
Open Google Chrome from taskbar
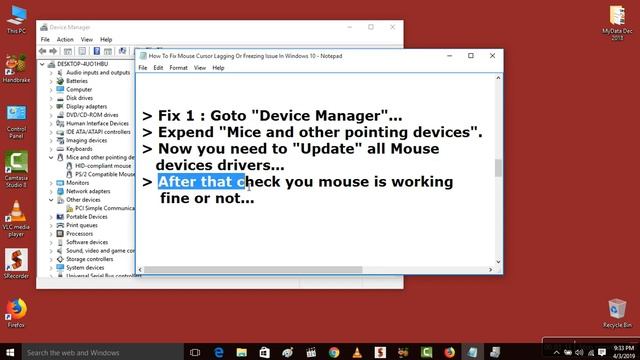[334, 352]
